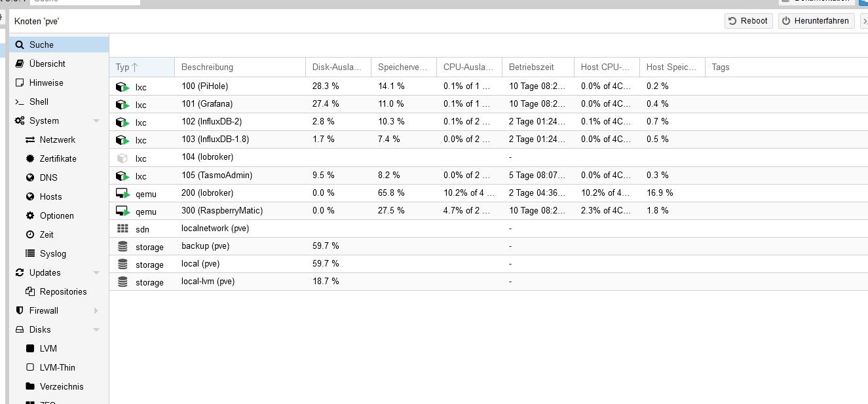Click the LXC icon for Grafana container
Viewport: 868px width, 404px height.
(x=123, y=104)
